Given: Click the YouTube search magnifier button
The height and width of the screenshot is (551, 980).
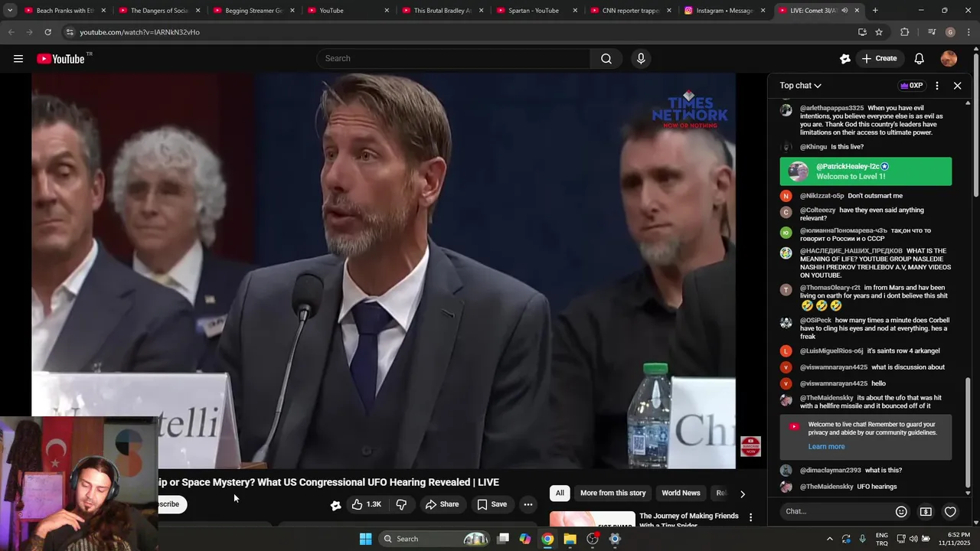Looking at the screenshot, I should click(606, 59).
